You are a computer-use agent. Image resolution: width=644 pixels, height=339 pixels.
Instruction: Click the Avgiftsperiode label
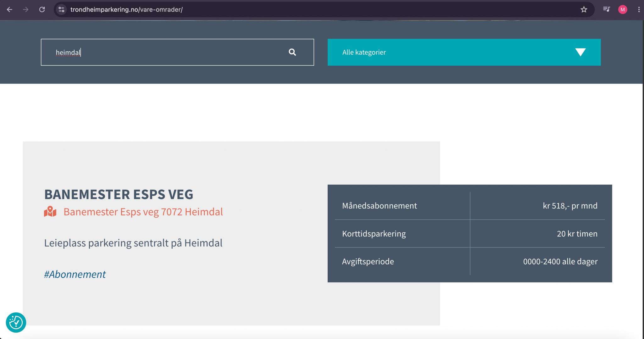tap(368, 261)
